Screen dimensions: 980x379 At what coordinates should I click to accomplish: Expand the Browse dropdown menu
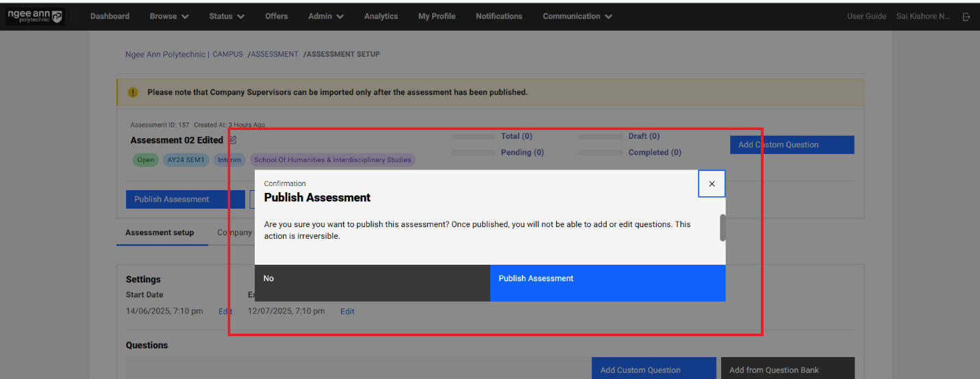pos(169,16)
